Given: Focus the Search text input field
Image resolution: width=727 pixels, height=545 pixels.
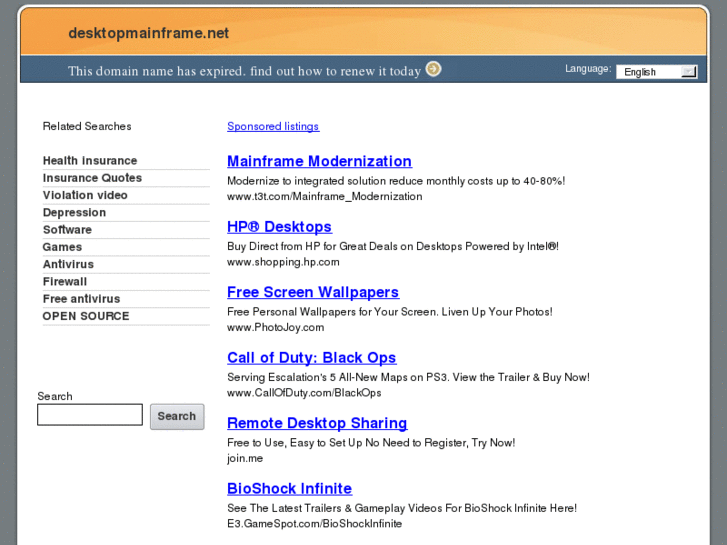Looking at the screenshot, I should point(90,415).
